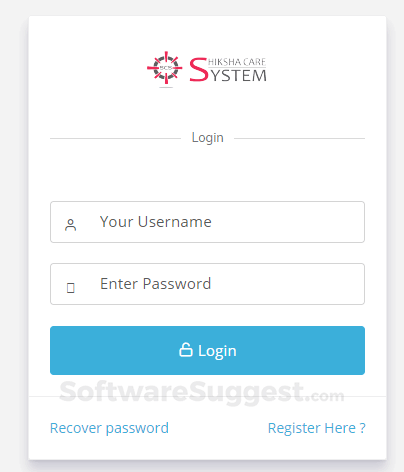The image size is (404, 472).
Task: Open the Register Here ? link
Action: tap(317, 428)
